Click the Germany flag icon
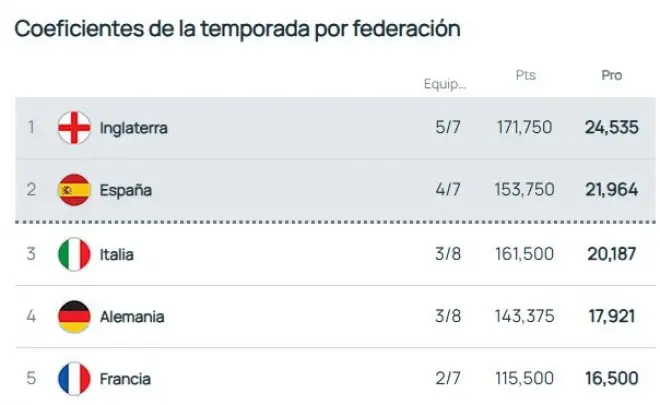660x405 pixels. tap(74, 317)
